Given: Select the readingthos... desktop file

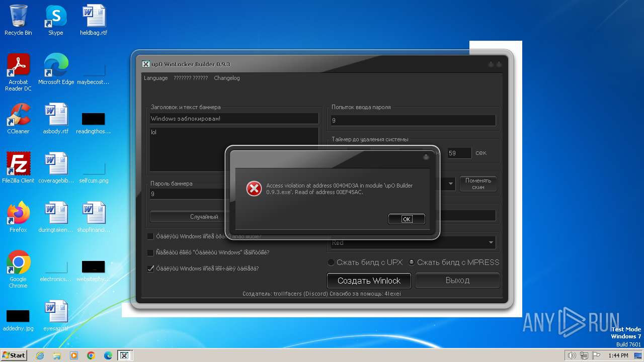Looking at the screenshot, I should [x=94, y=123].
